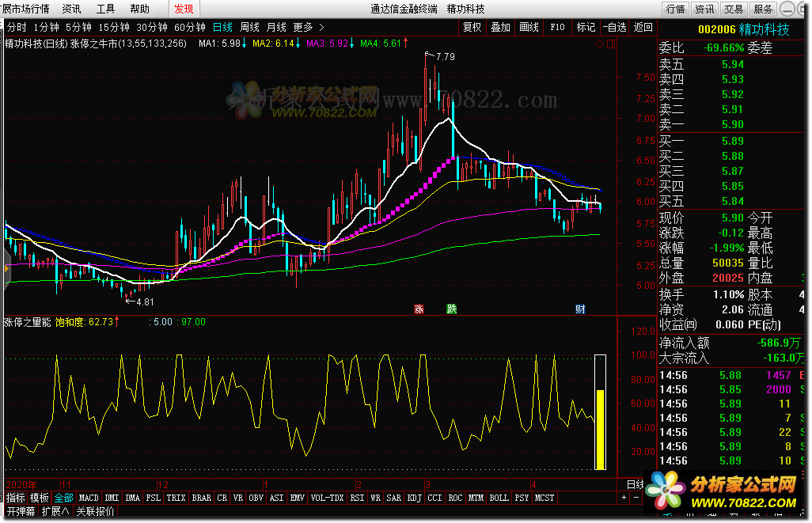Select the 全部 indicators tab

pos(63,498)
